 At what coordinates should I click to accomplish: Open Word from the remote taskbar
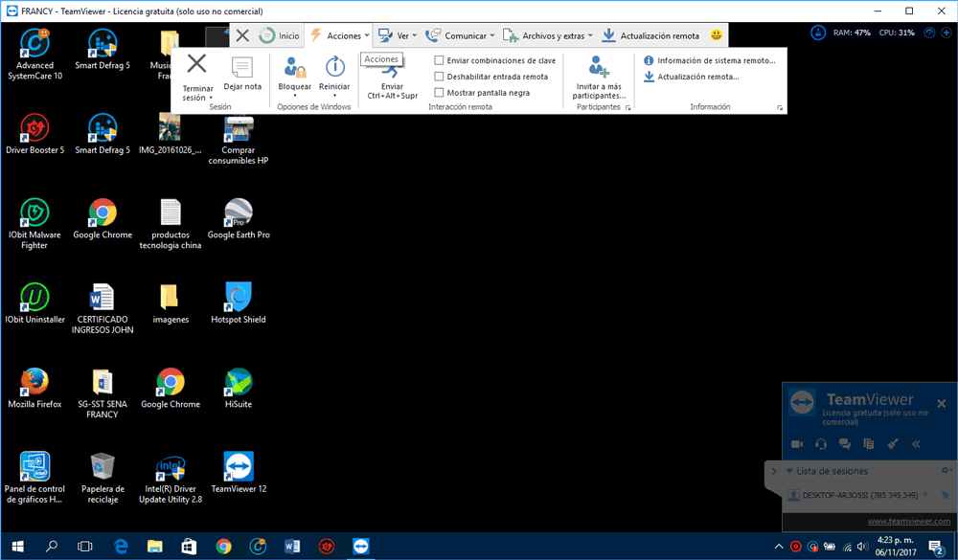292,546
